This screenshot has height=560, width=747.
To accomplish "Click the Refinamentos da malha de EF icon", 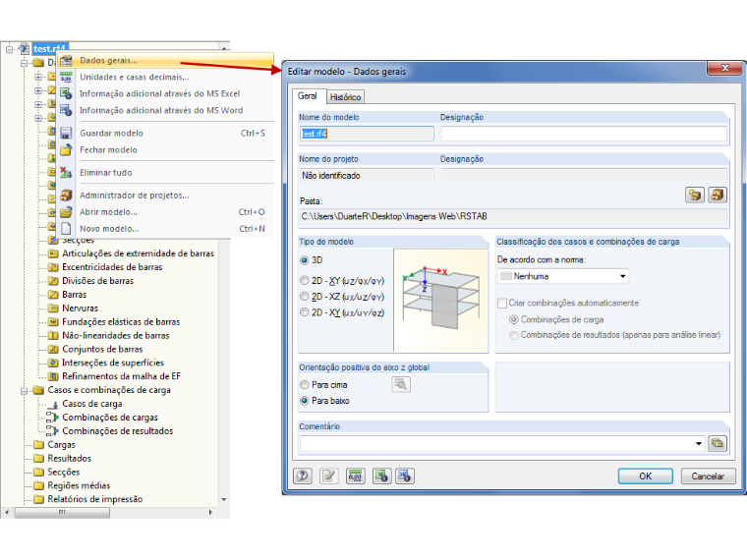I will 53,376.
